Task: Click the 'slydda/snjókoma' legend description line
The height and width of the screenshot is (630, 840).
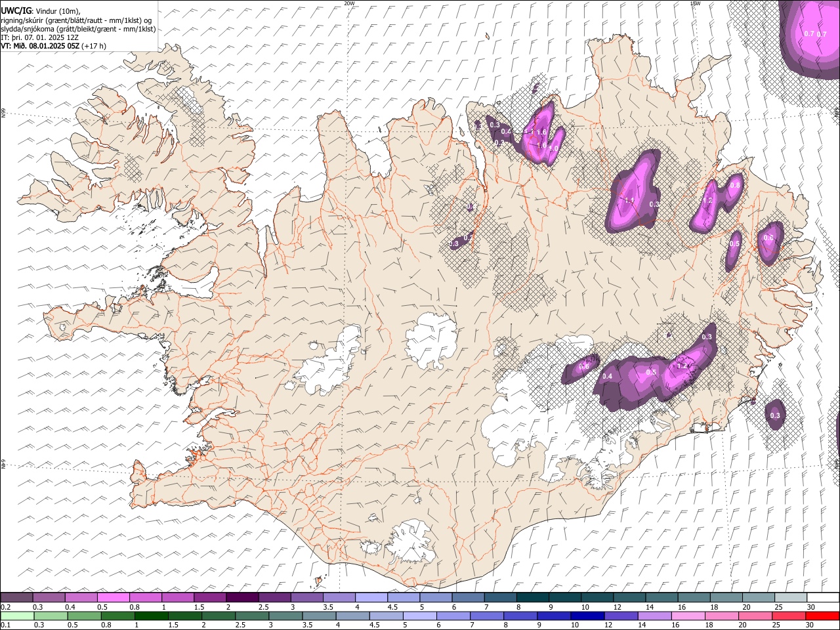Action: pyautogui.click(x=78, y=29)
